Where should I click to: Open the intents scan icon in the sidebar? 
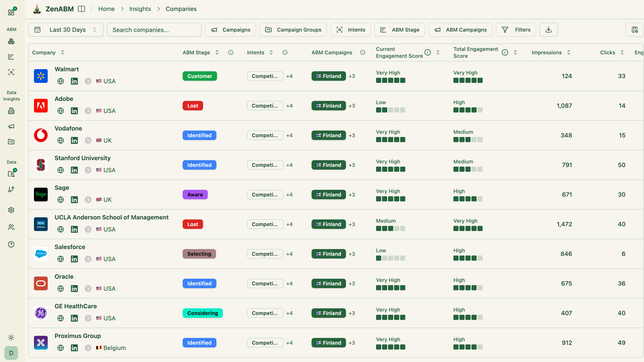pyautogui.click(x=11, y=72)
